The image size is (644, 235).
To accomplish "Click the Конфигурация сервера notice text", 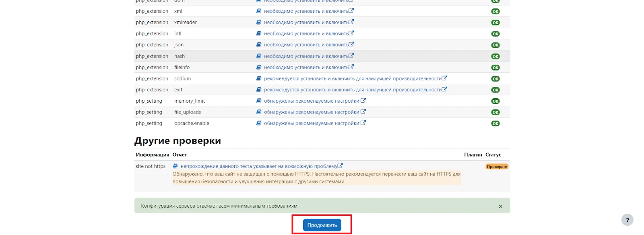I will point(220,206).
